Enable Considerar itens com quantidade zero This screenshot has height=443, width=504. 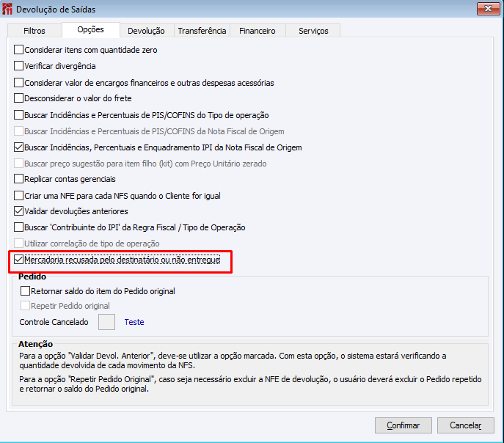point(18,50)
